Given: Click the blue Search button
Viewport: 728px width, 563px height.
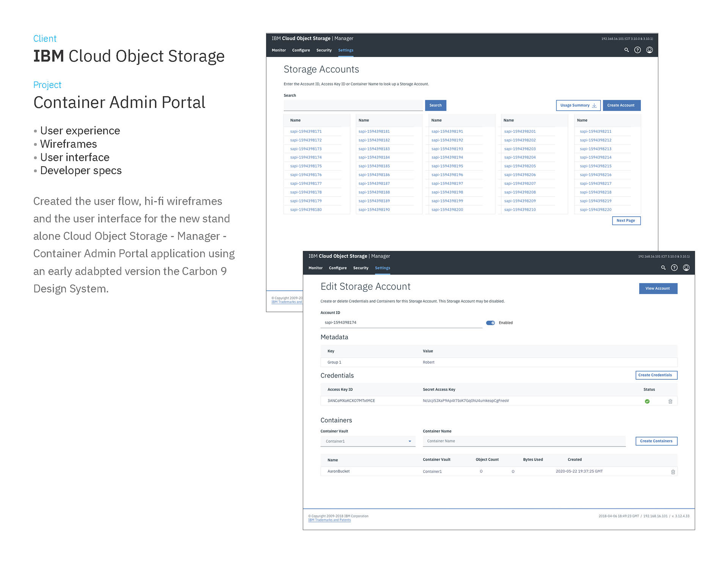Looking at the screenshot, I should point(436,105).
